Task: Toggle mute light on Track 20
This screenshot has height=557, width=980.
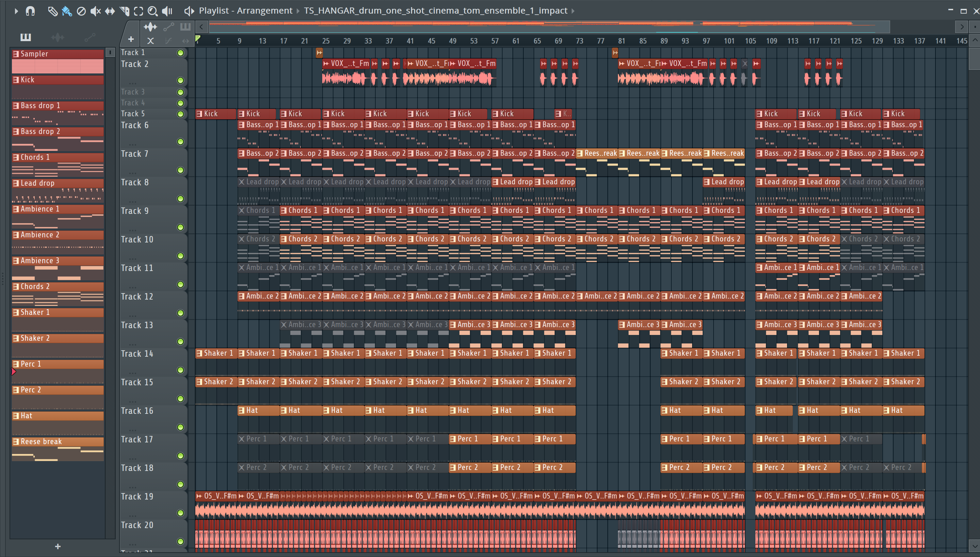Action: 181,541
